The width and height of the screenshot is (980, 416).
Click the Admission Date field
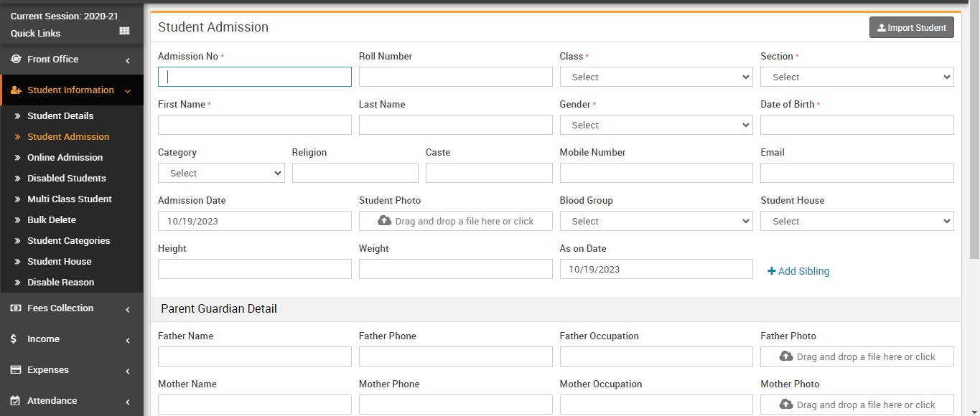(254, 221)
